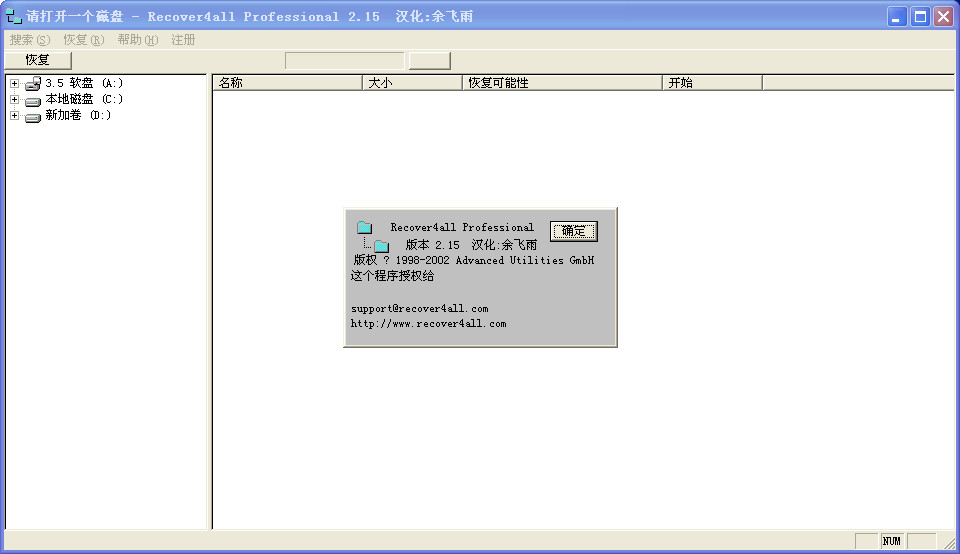Expand the 本地磁盘 (C:) tree node

[15, 99]
